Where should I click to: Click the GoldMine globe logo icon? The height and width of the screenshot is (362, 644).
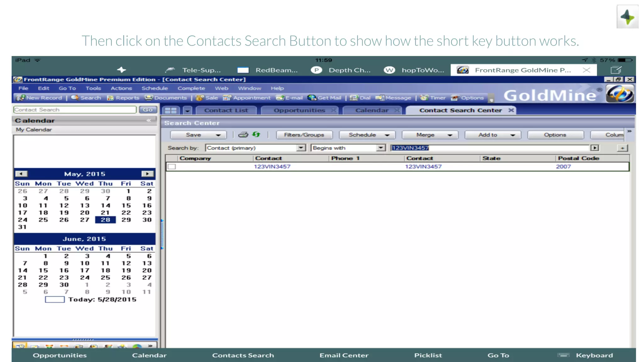[619, 94]
